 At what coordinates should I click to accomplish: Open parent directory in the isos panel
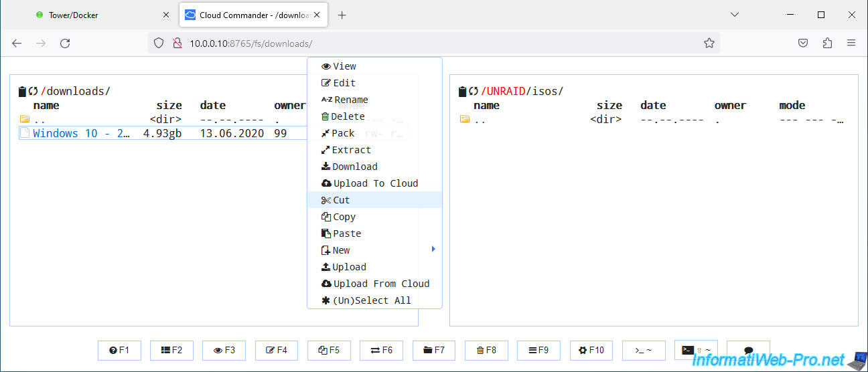[481, 120]
